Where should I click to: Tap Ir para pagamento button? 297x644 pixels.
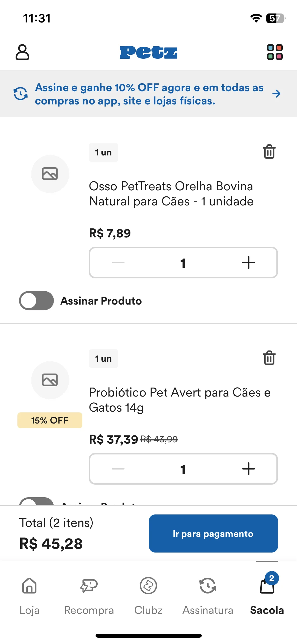tap(213, 533)
